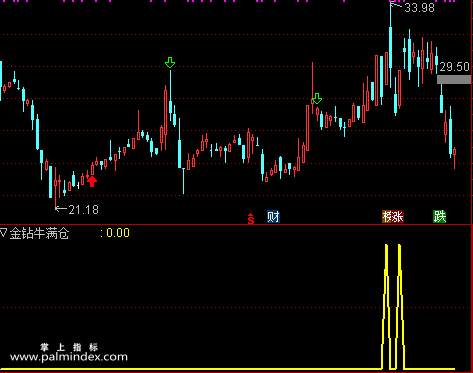
Task: Click the 金钻牛满仓 indicator name
Action: click(39, 233)
